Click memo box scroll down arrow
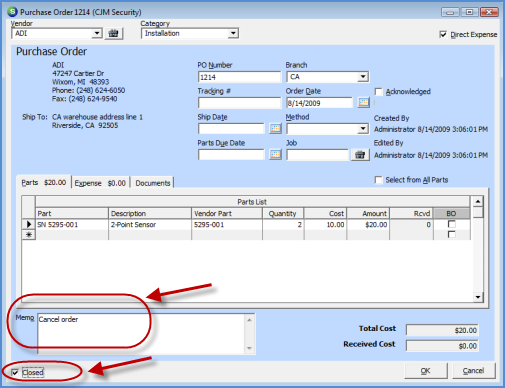Image resolution: width=505 pixels, height=388 pixels. (249, 348)
